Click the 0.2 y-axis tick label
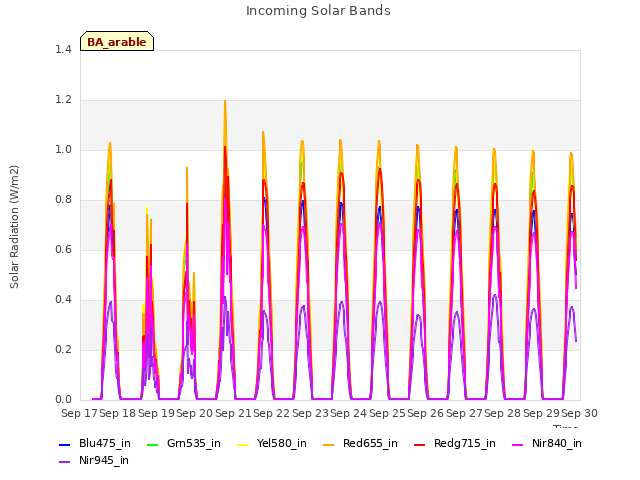 63,350
